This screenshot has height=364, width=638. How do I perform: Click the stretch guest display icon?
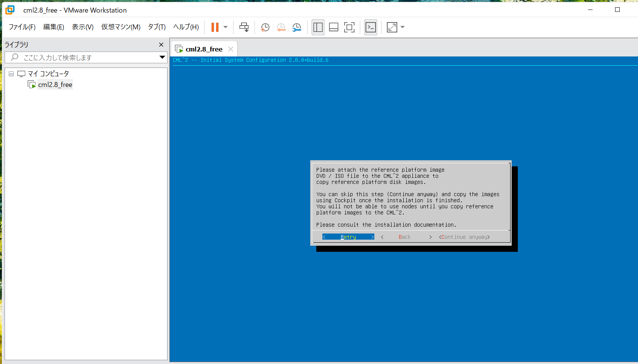click(392, 27)
